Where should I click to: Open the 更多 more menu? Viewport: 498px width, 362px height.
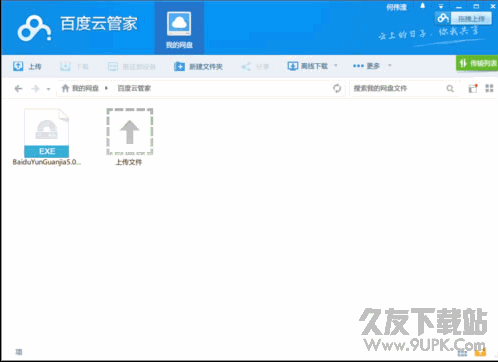pos(366,66)
